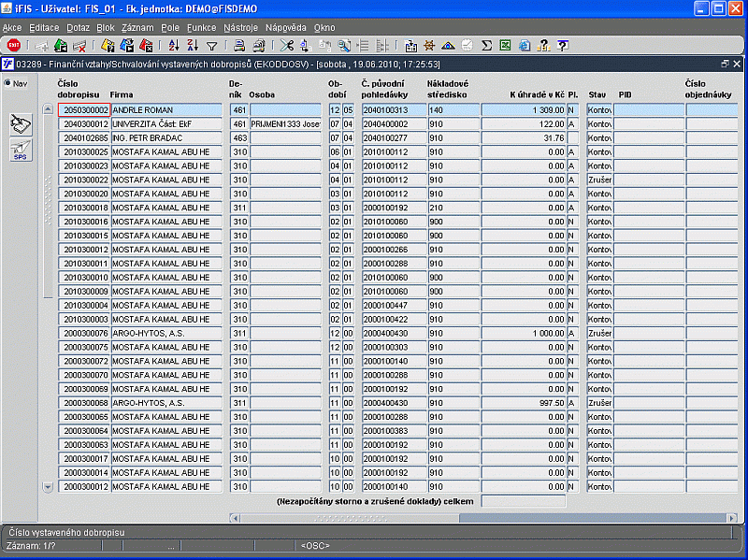Click the triangle eye icon in toolbar
Screen dimensions: 748x560
[x=448, y=45]
